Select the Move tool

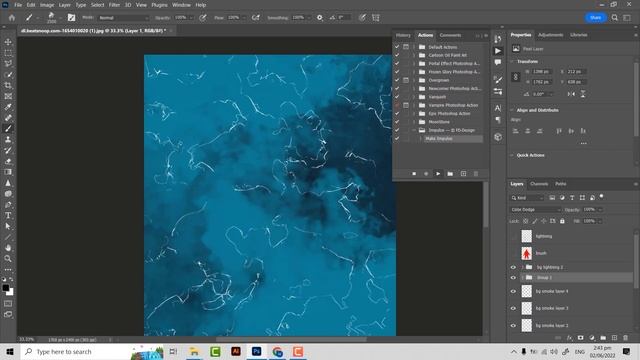point(8,42)
